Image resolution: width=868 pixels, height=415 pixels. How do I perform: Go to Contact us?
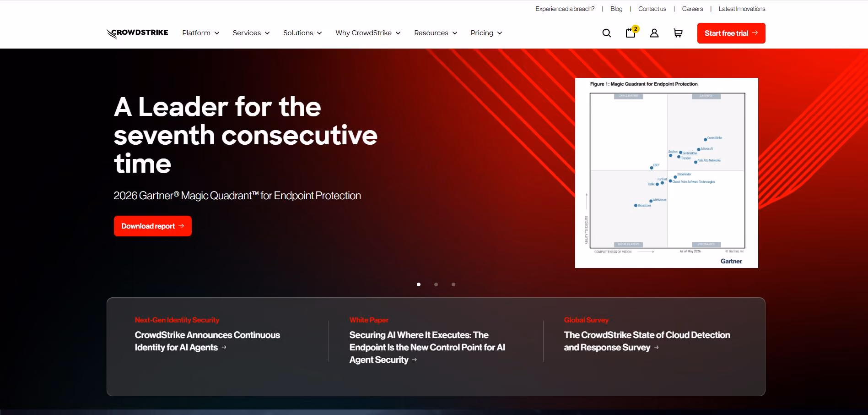coord(652,9)
